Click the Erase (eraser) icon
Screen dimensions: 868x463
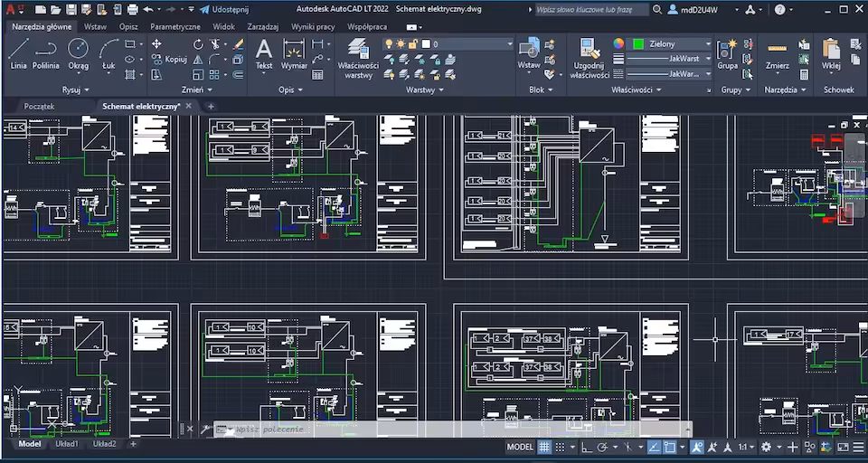tap(238, 44)
